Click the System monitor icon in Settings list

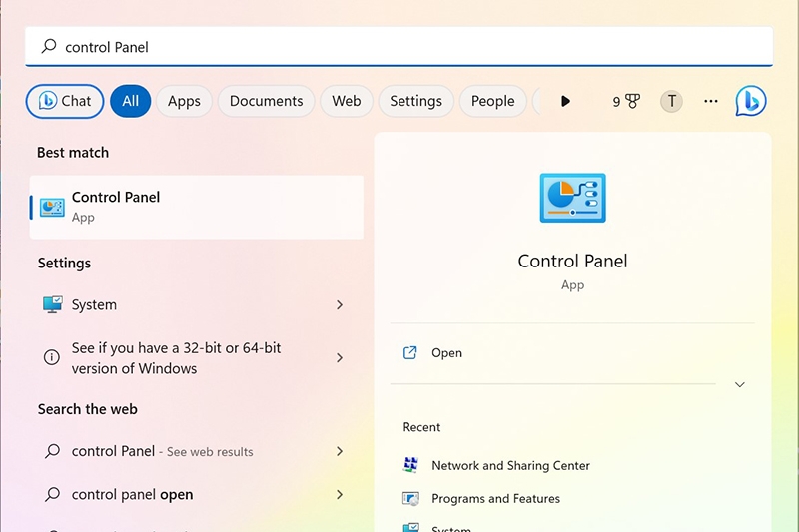tap(52, 305)
